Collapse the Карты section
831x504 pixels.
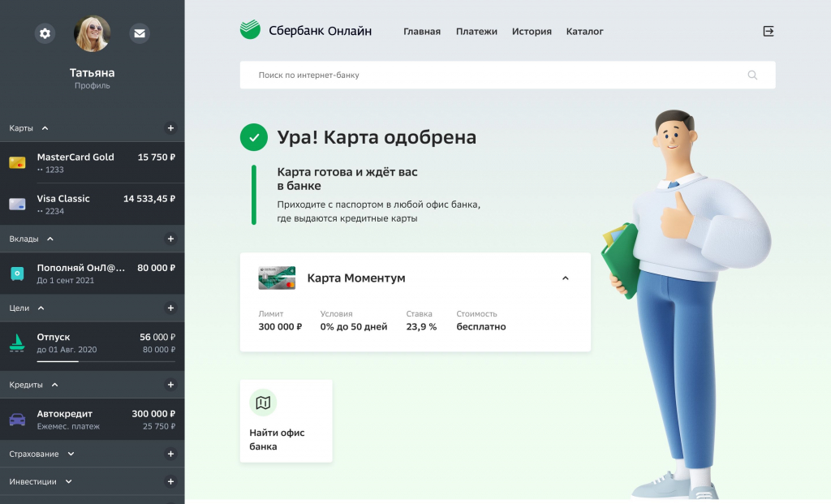(45, 128)
